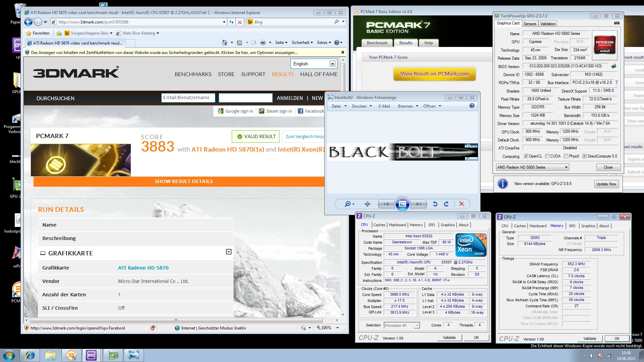Open the Mainboard tab in left CPU-Z window

pos(397,225)
